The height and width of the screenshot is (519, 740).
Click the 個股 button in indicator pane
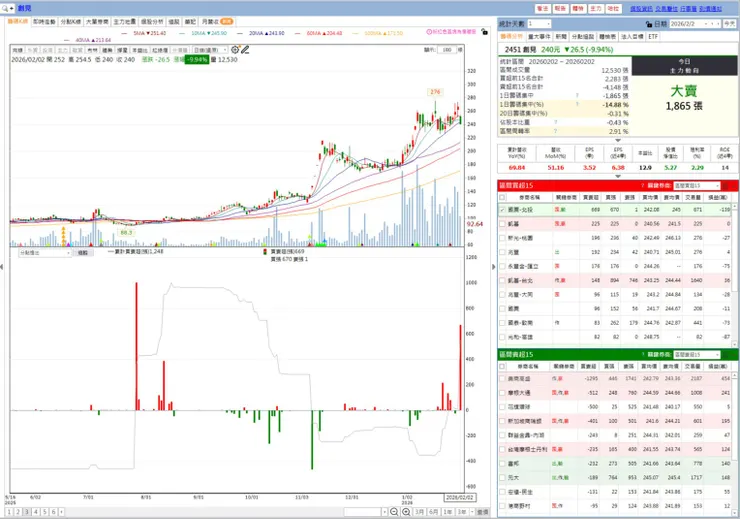click(x=83, y=253)
